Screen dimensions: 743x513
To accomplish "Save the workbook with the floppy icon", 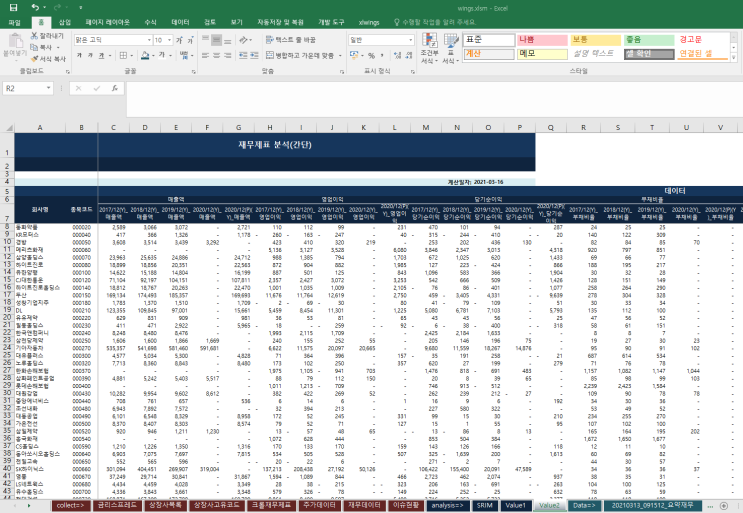I will 13,7.
